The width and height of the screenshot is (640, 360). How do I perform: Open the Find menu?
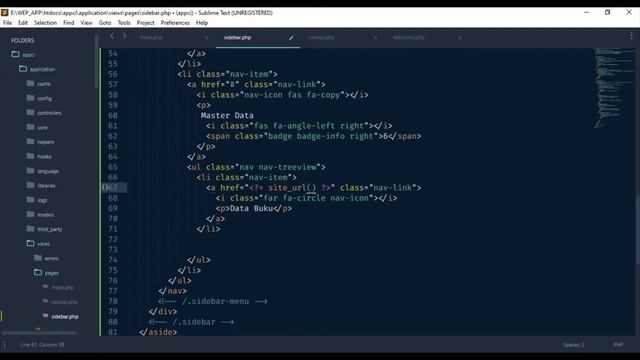[69, 23]
